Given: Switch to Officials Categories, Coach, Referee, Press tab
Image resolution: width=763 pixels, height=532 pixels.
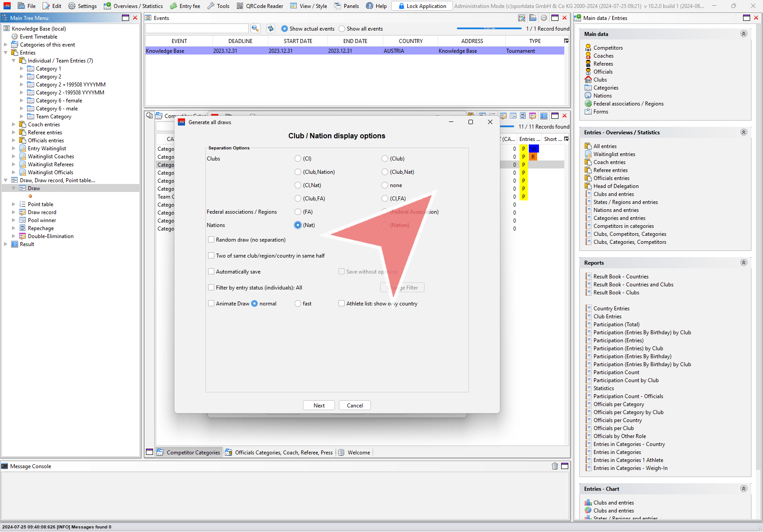Looking at the screenshot, I should pos(279,453).
